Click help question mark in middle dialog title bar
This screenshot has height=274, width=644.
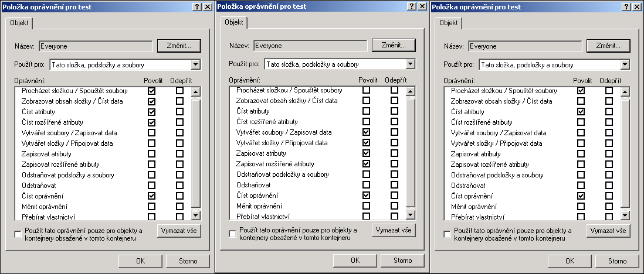coord(412,6)
